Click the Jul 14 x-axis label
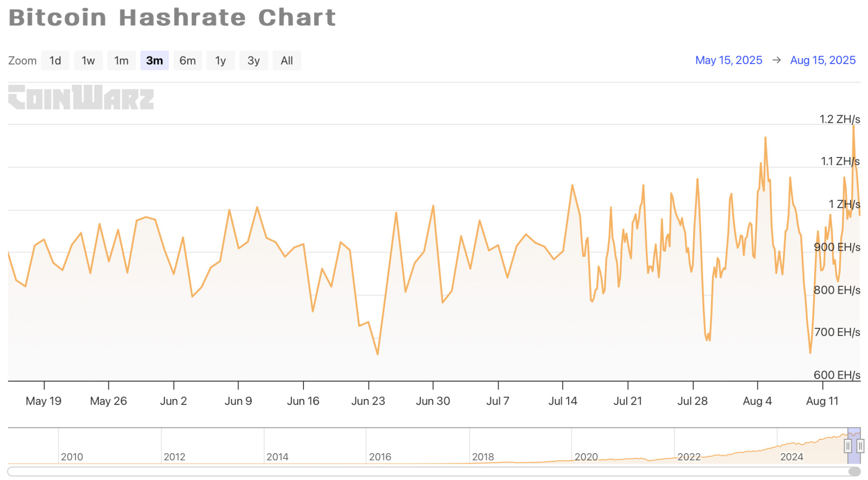 (563, 401)
